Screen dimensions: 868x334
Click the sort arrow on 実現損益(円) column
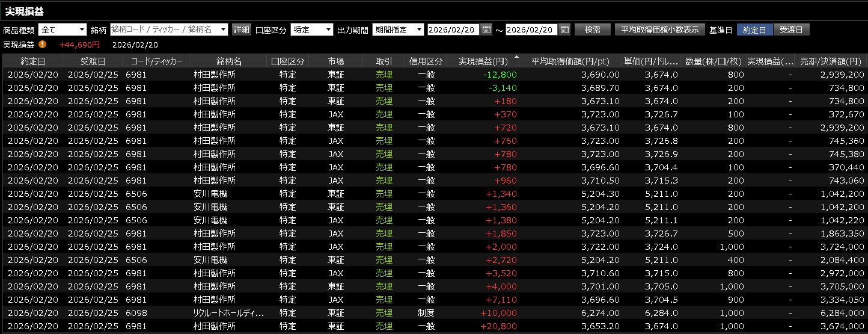[x=516, y=58]
